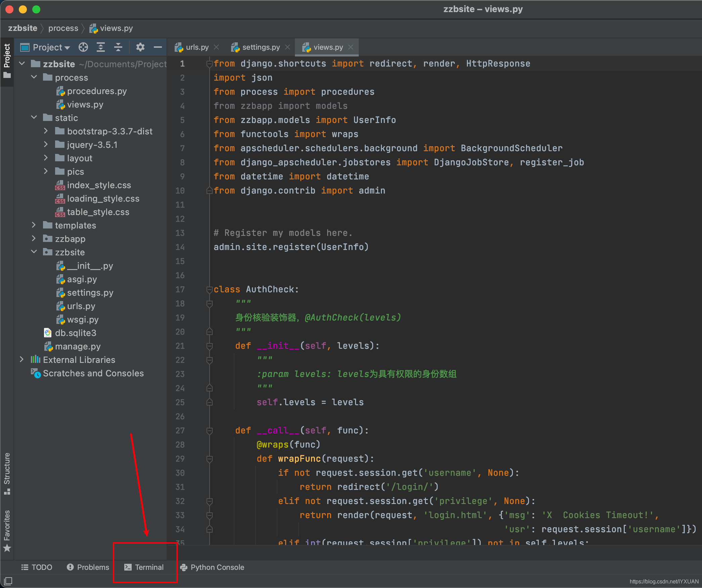Click line number 14 in the gutter
The width and height of the screenshot is (702, 588).
click(180, 247)
